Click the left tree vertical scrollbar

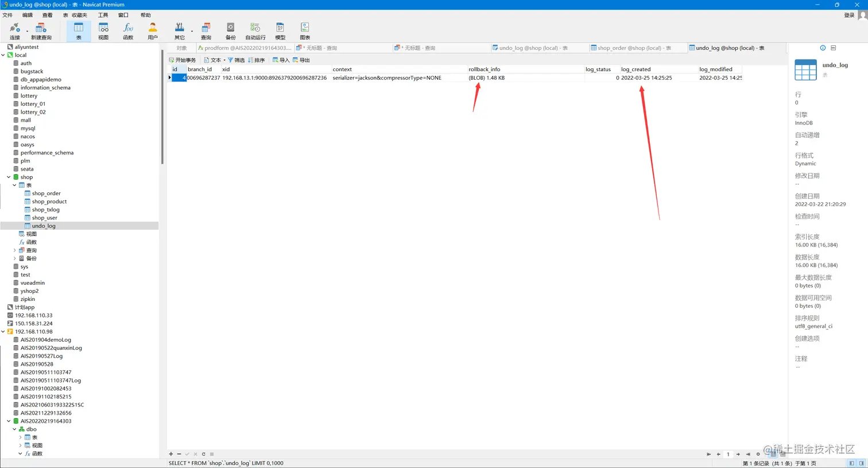click(x=162, y=106)
